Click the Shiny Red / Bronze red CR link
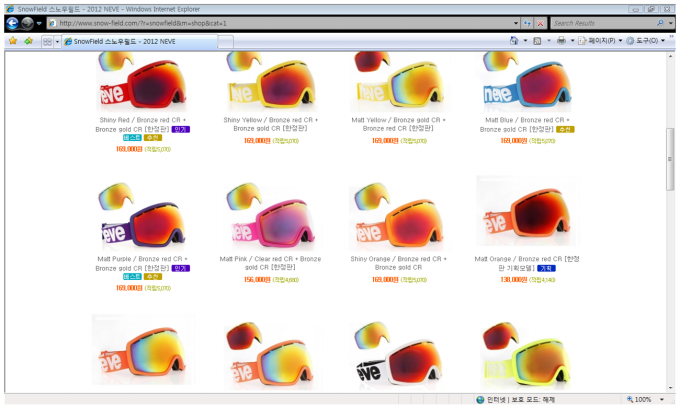Screen dimensions: 680x409 pyautogui.click(x=141, y=124)
